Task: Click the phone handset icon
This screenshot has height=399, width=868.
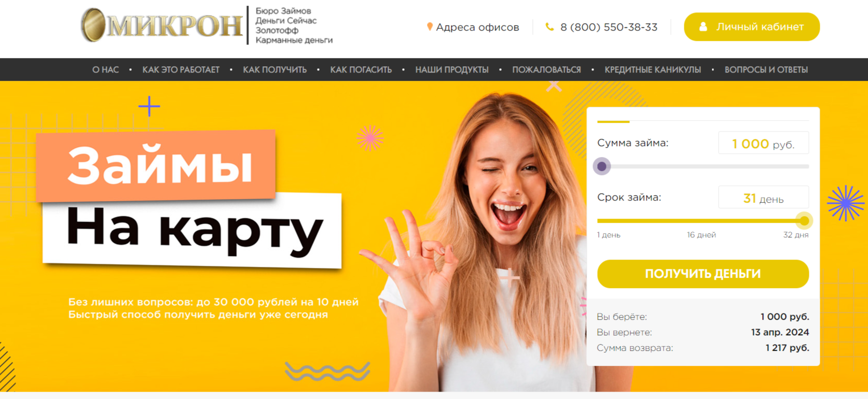Action: (x=549, y=27)
